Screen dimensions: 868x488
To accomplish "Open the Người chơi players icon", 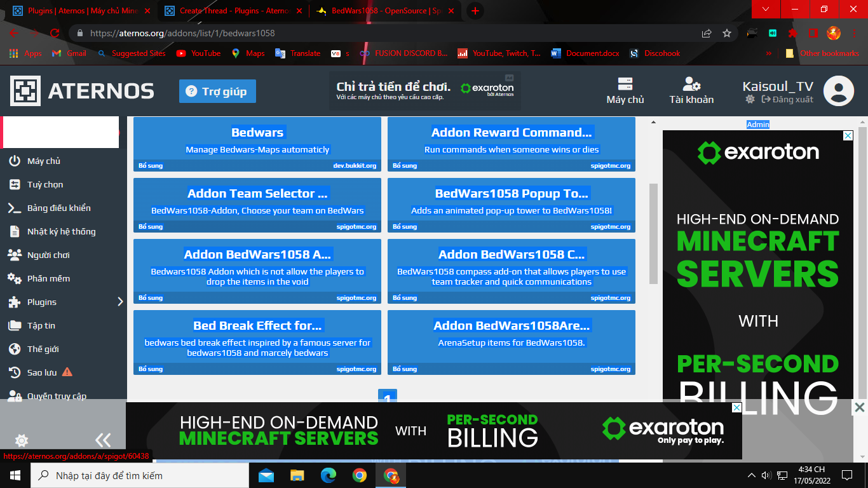I will 15,255.
